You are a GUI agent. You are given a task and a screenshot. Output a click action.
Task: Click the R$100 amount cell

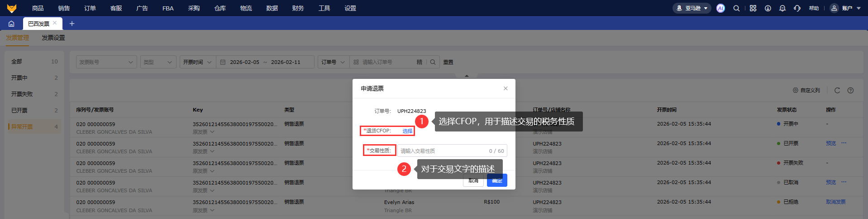tap(491, 202)
